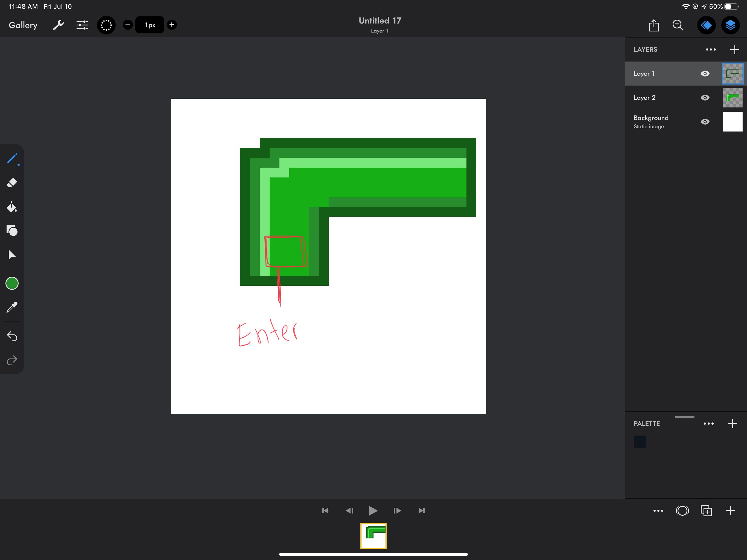747x560 pixels.
Task: Tap the Share export icon
Action: coord(654,25)
